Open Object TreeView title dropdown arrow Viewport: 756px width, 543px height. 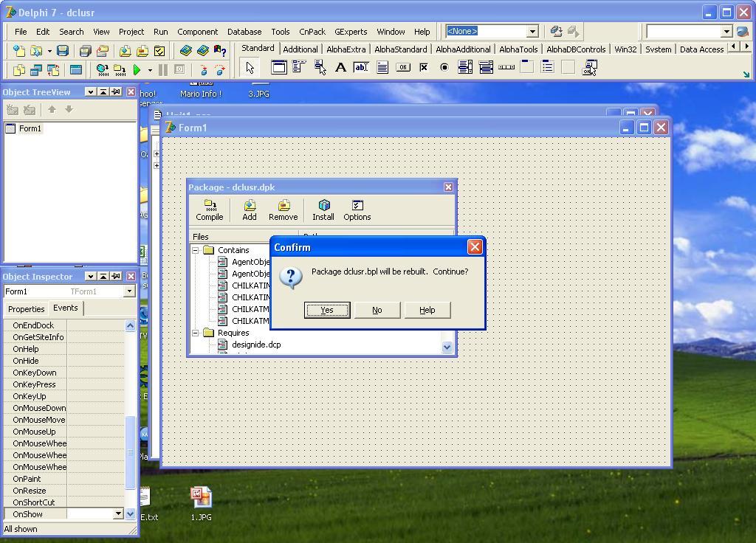tap(90, 91)
